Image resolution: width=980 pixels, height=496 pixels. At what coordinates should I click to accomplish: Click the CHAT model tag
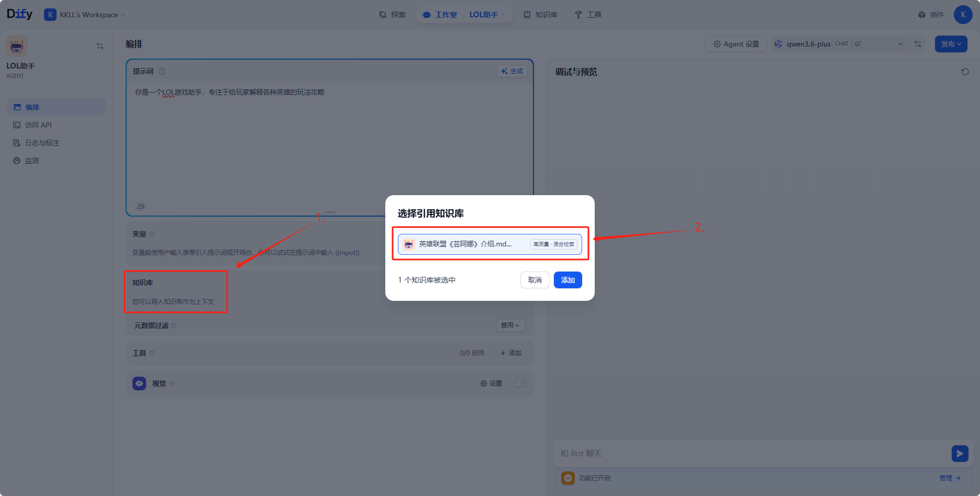(x=842, y=44)
